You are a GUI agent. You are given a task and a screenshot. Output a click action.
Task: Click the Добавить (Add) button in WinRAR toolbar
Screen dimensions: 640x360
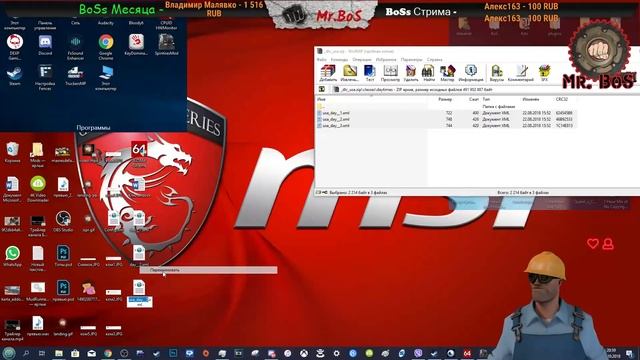pos(328,73)
